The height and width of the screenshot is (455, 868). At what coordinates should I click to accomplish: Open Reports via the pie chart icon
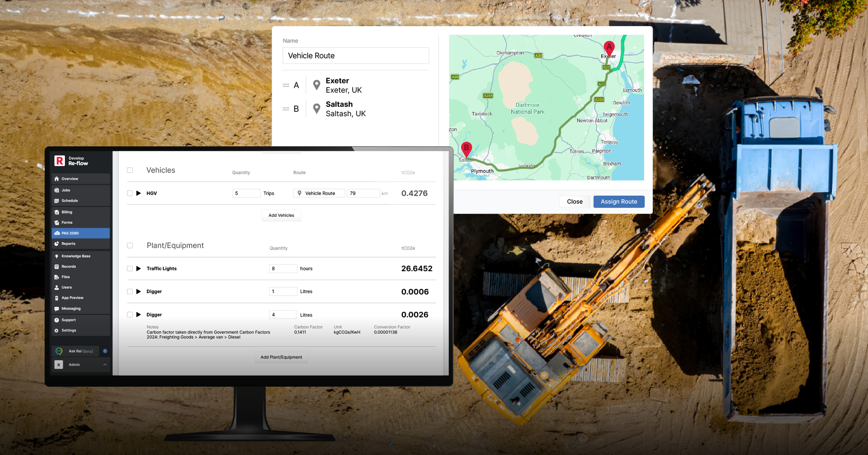57,244
